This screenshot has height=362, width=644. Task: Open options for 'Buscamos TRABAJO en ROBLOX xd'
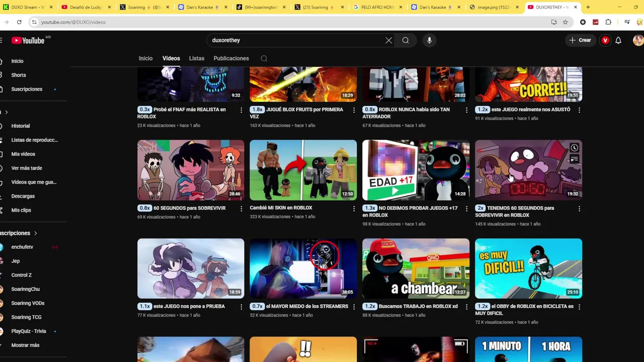coord(466,306)
